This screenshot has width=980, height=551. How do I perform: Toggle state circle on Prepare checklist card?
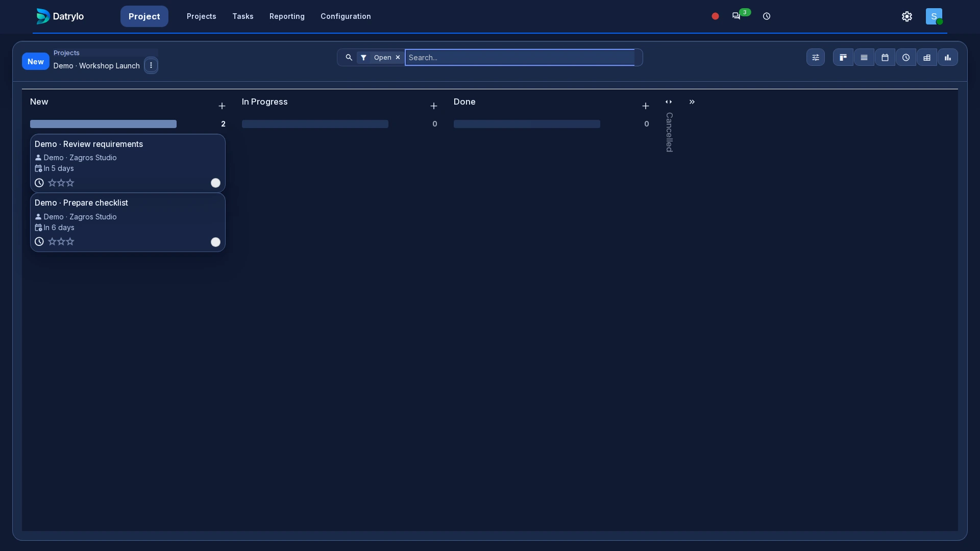coord(216,242)
